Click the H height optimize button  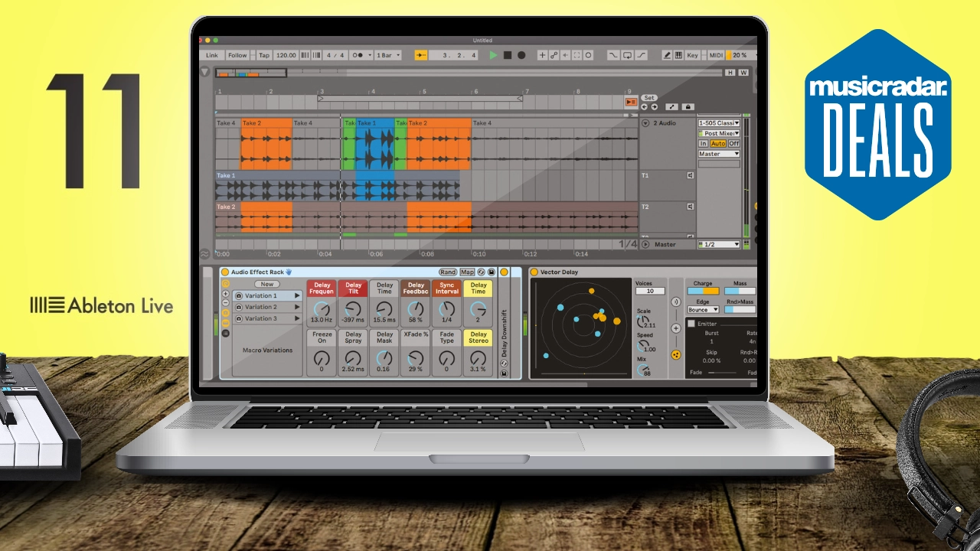coord(730,73)
